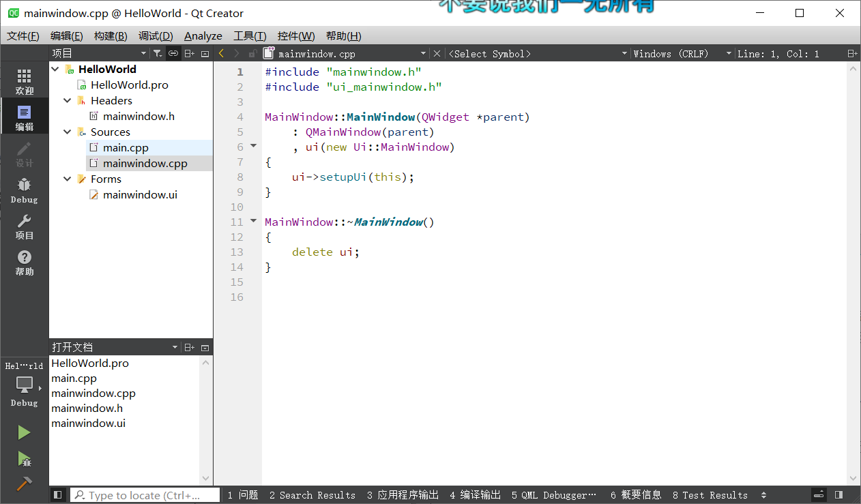This screenshot has height=504, width=861.
Task: Open the Windows (CRLF) line ending dropdown
Action: (x=729, y=53)
